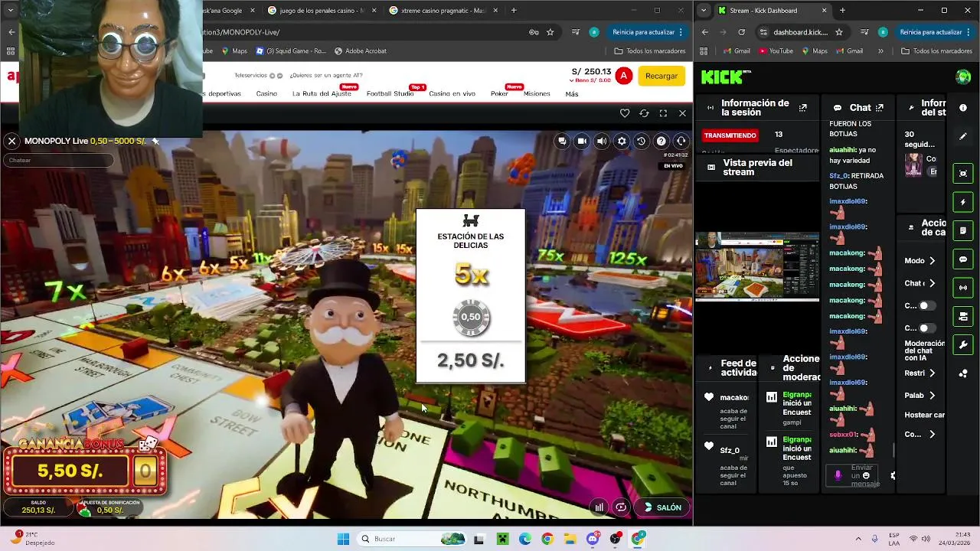Image resolution: width=980 pixels, height=551 pixels.
Task: Add game to favorites heart icon
Action: pyautogui.click(x=625, y=113)
